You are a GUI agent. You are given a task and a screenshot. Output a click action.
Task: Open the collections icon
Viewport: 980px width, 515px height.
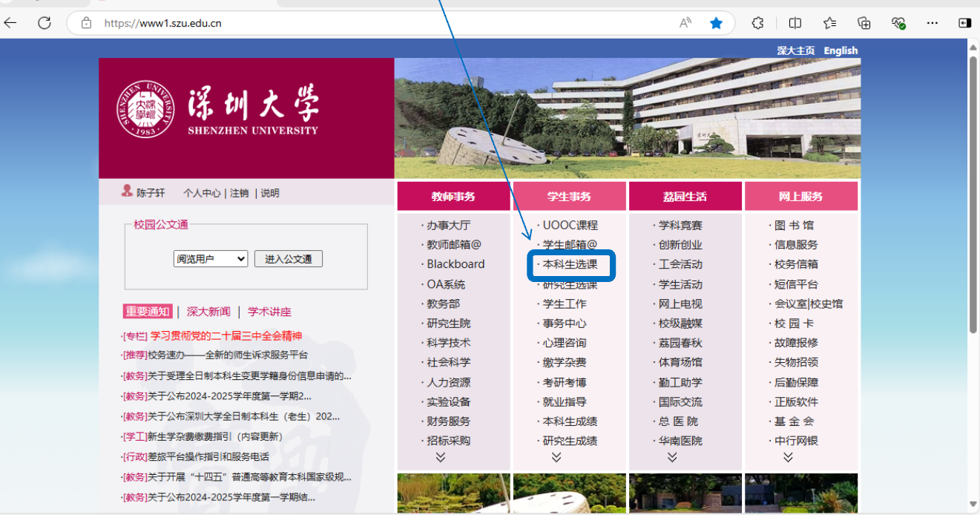(x=864, y=23)
